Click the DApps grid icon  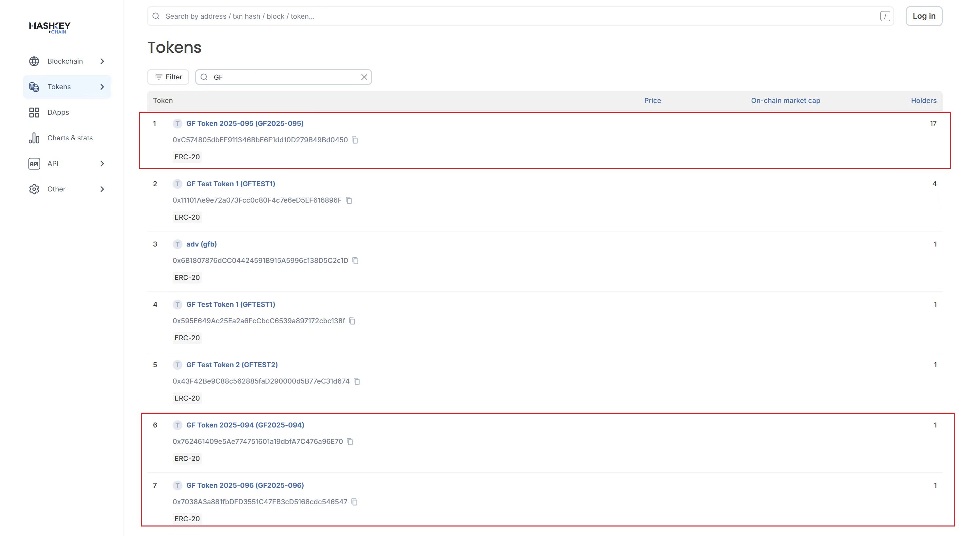34,112
